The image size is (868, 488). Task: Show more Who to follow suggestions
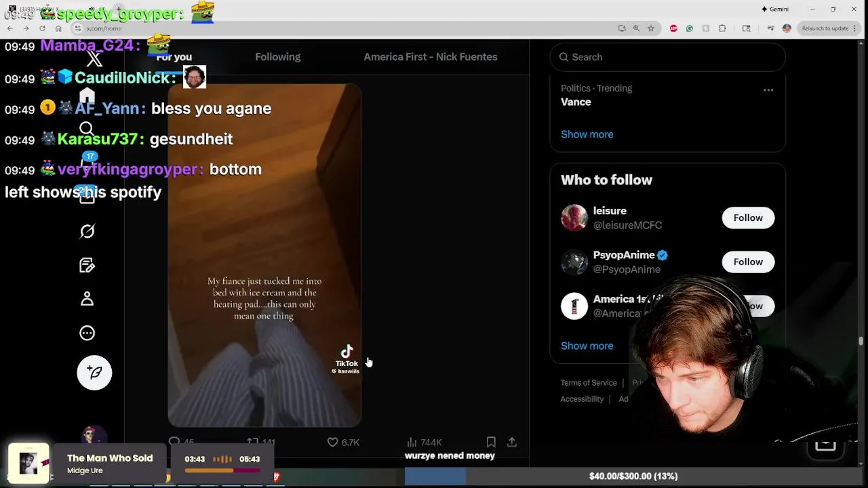[587, 346]
